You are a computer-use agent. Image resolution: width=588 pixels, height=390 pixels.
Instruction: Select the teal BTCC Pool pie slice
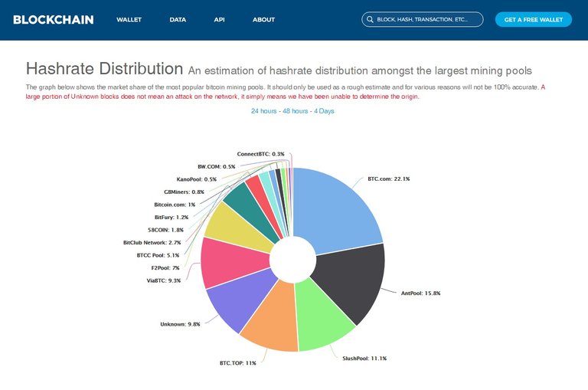pyautogui.click(x=251, y=212)
